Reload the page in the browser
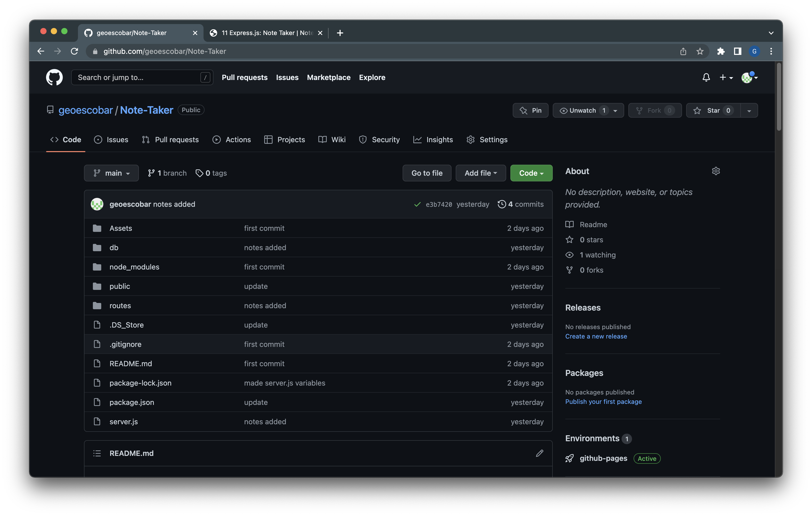Viewport: 812px width, 516px height. point(75,51)
